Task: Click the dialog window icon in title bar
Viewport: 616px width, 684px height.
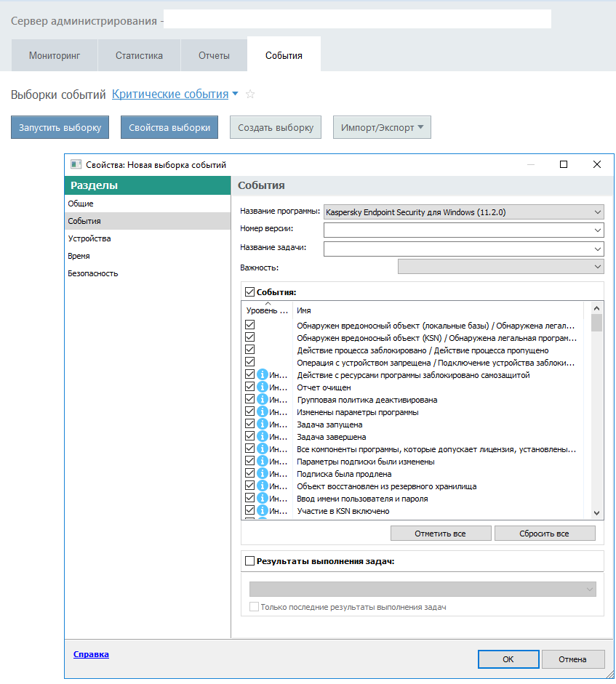Action: (x=76, y=165)
